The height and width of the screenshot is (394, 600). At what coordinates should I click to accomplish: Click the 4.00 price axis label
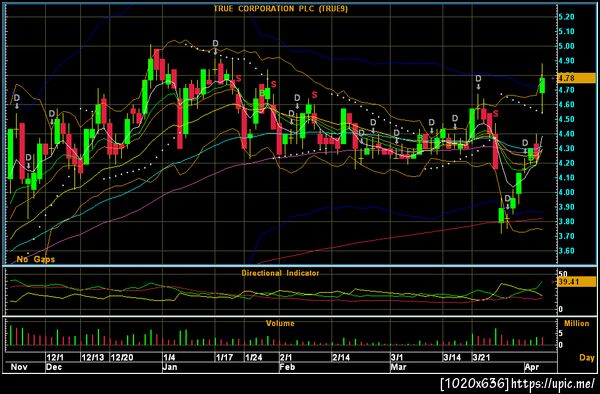[566, 192]
